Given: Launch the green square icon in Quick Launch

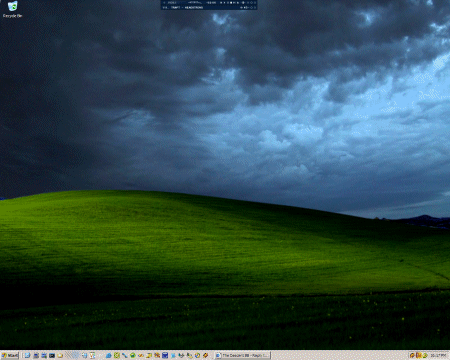Looking at the screenshot, I should pos(117,356).
